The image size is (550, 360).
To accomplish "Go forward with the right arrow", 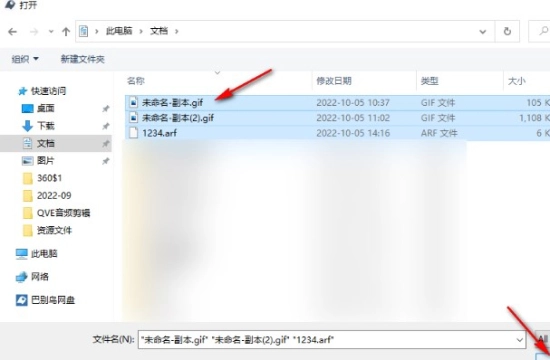I will (x=34, y=32).
